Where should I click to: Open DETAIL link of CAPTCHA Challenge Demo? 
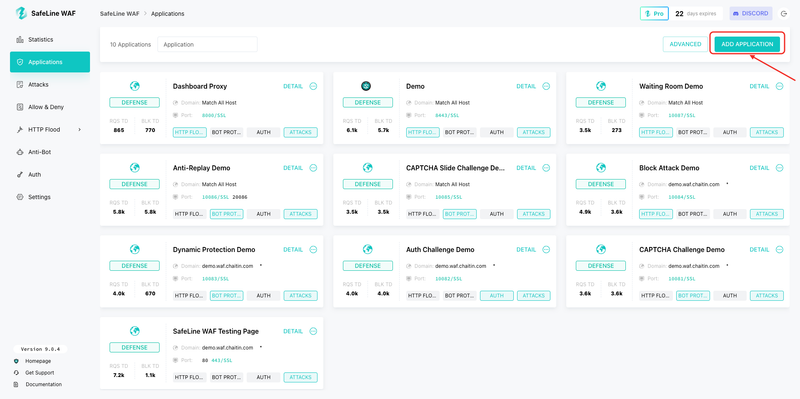(759, 250)
